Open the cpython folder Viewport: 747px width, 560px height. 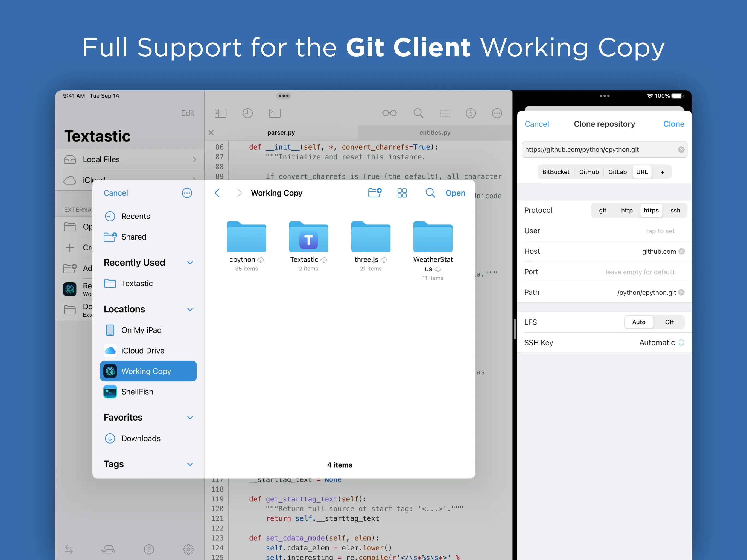point(246,237)
